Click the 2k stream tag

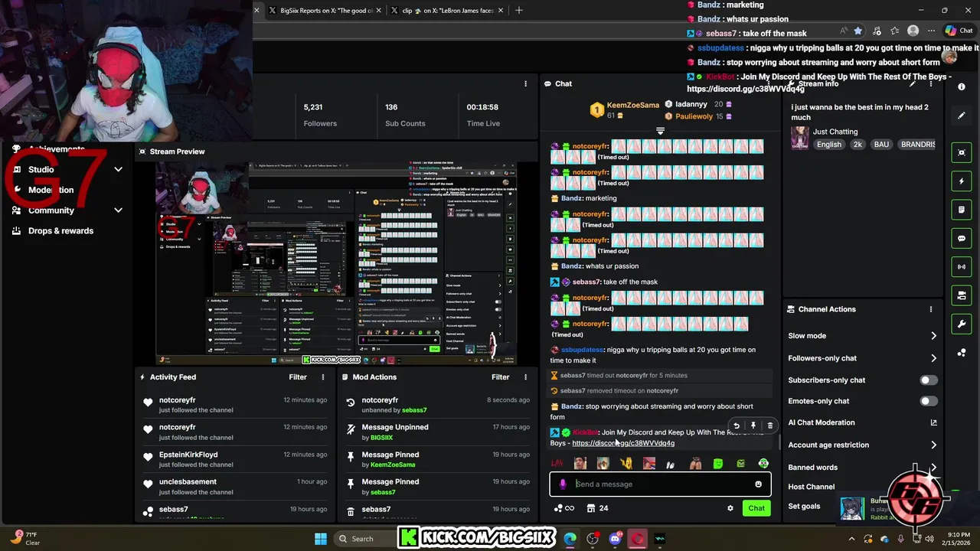tap(857, 145)
